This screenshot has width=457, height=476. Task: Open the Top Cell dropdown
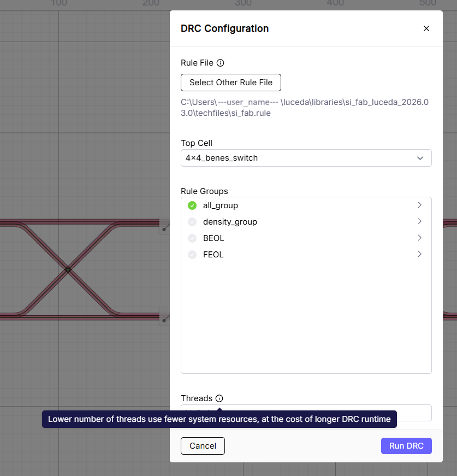306,158
